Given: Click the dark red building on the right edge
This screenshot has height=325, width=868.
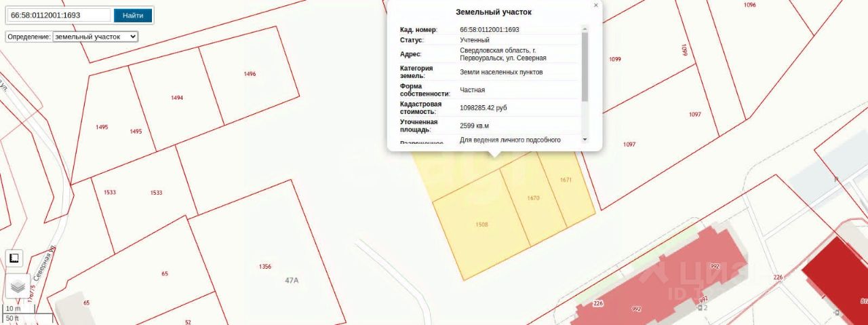Looking at the screenshot, I should pyautogui.click(x=835, y=280).
